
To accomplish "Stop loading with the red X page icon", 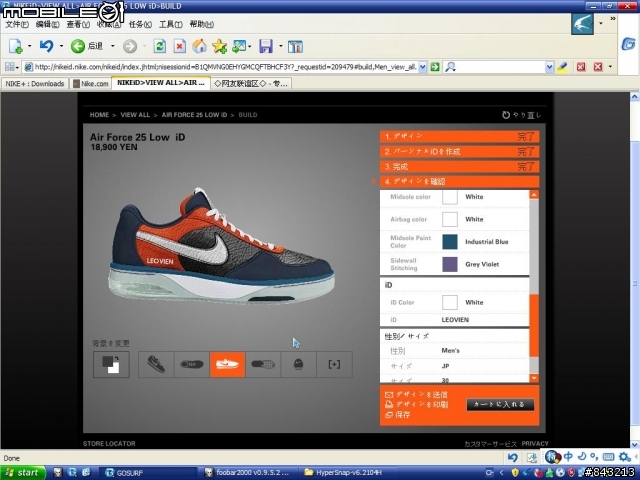I will (180, 46).
